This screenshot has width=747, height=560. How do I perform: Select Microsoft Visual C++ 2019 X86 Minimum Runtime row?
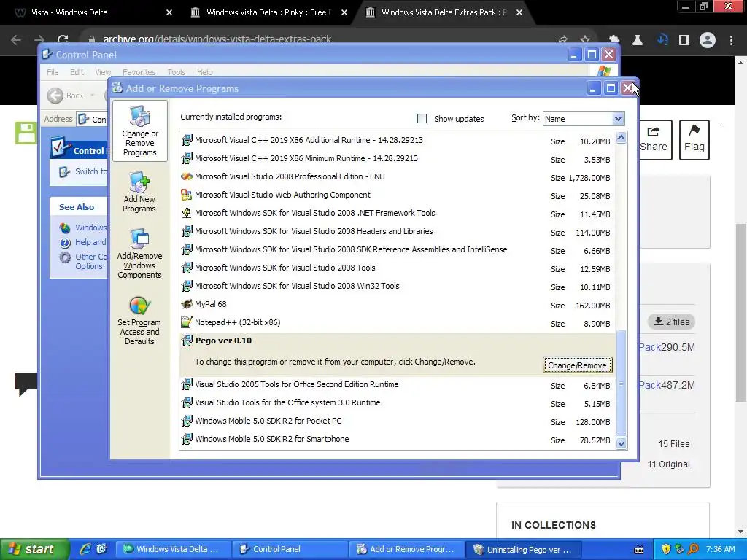[x=398, y=158]
